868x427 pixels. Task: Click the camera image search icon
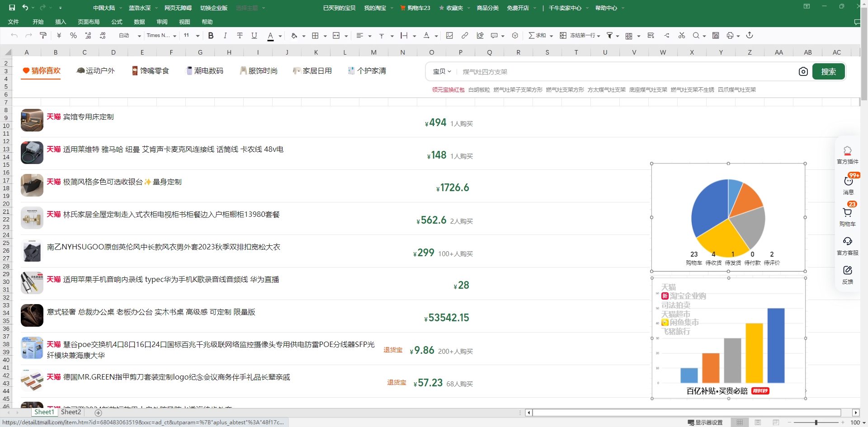click(803, 71)
